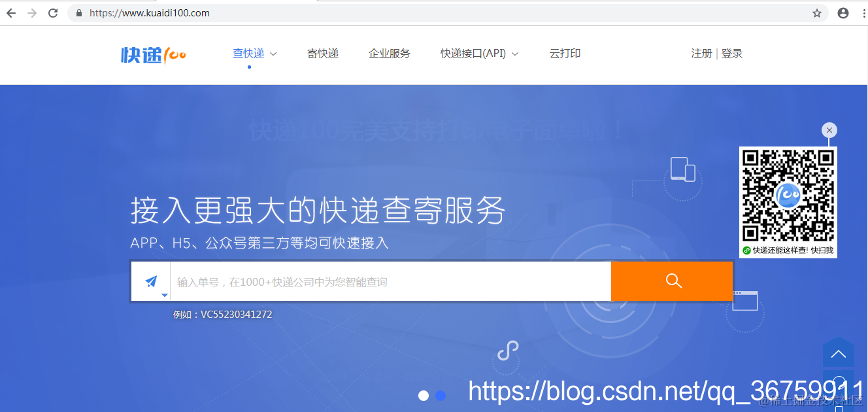868x412 pixels.
Task: Click 接入更强大的快递查寄服务 banner headline
Action: click(x=318, y=211)
